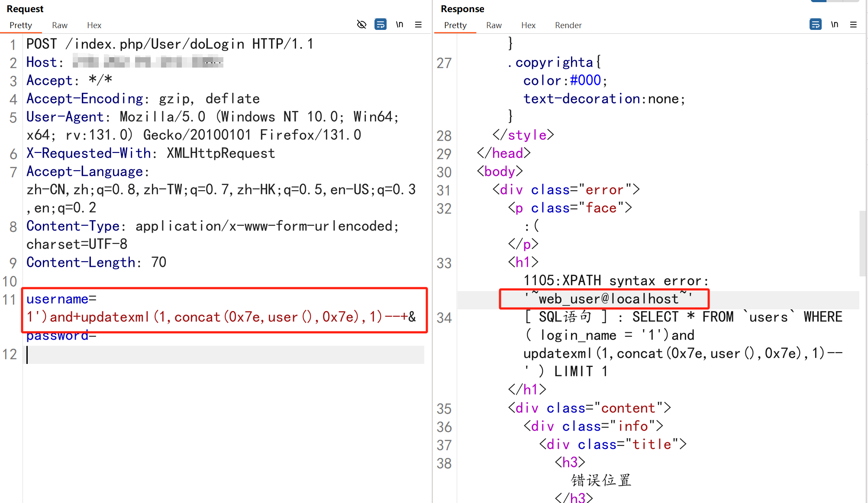This screenshot has width=868, height=503.
Task: Click the '<div class="error">' line
Action: point(566,190)
